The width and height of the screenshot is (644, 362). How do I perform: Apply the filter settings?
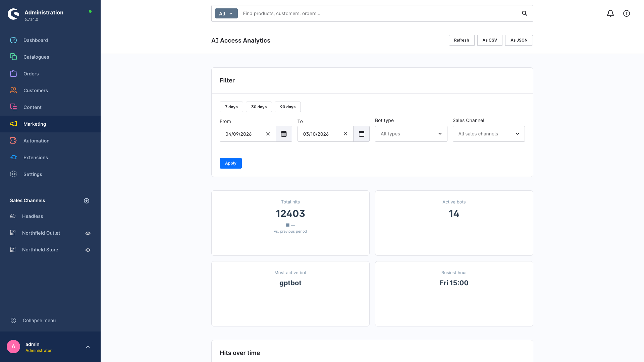[x=231, y=163]
